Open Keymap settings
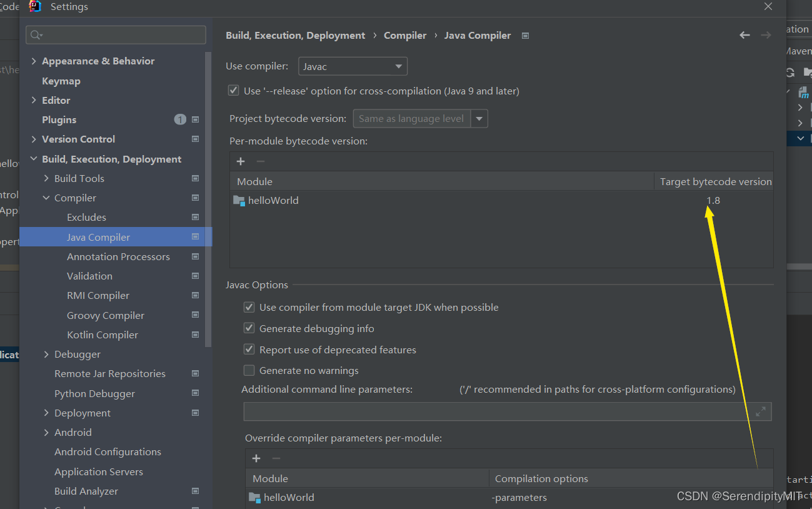The width and height of the screenshot is (812, 509). click(61, 81)
